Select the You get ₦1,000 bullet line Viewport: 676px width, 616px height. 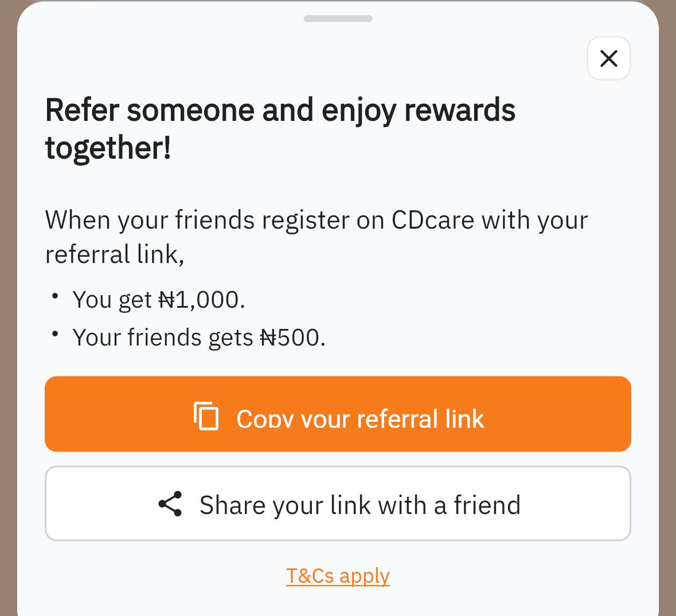158,300
